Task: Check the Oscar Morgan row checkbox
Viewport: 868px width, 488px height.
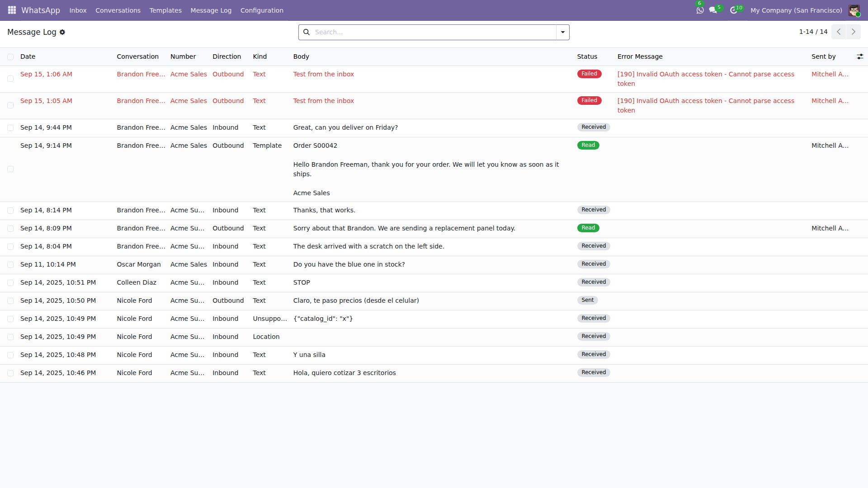Action: [x=10, y=265]
